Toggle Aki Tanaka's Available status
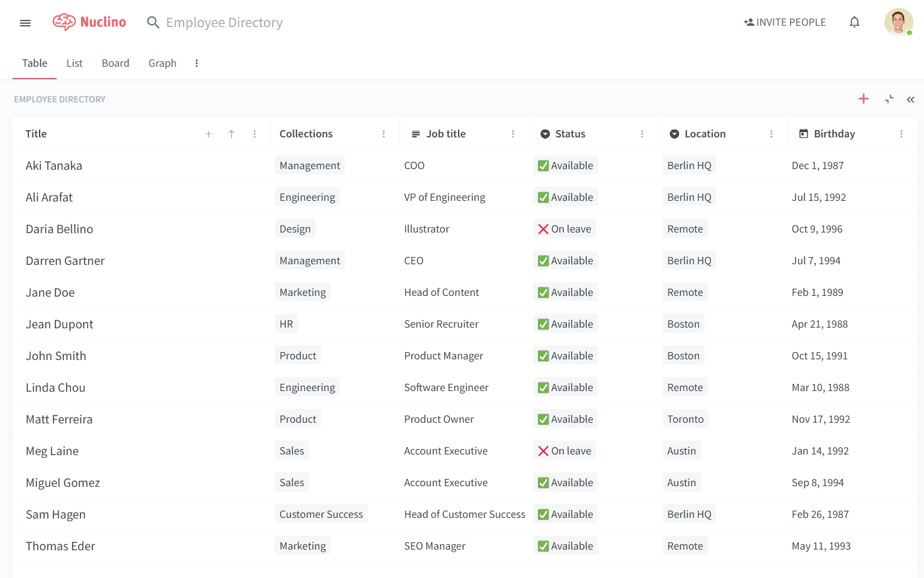924x578 pixels. tap(565, 166)
